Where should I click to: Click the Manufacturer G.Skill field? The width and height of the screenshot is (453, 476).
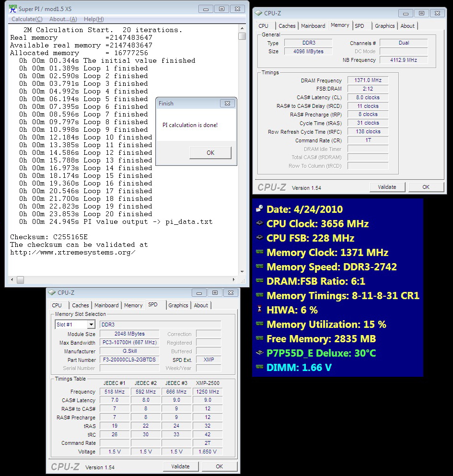129,351
